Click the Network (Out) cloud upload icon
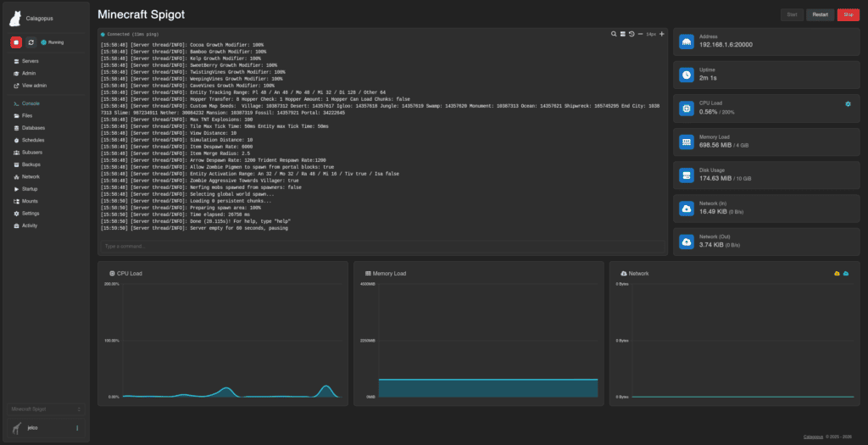This screenshot has width=868, height=445. point(687,242)
